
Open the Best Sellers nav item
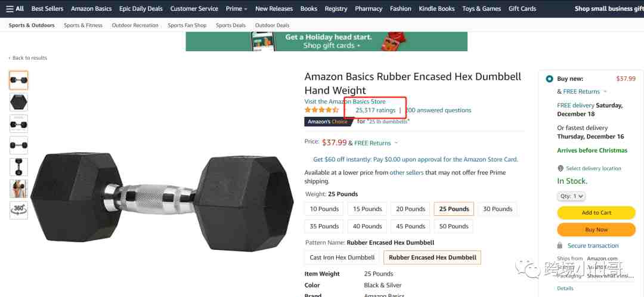47,8
